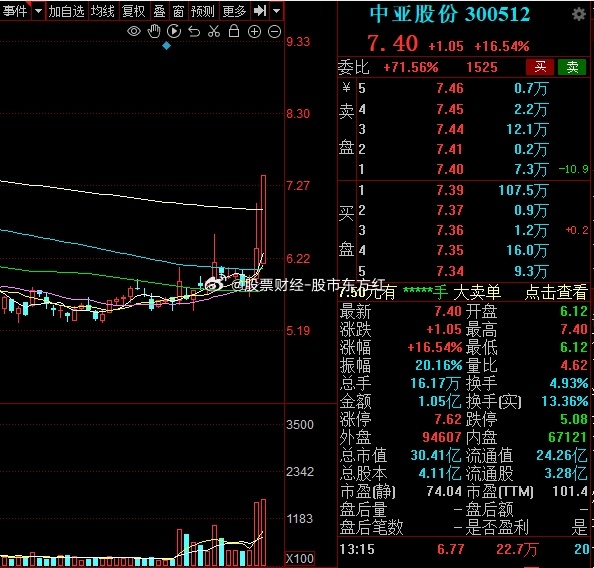
Task: Toggle the chart lock icon
Action: pos(234,31)
